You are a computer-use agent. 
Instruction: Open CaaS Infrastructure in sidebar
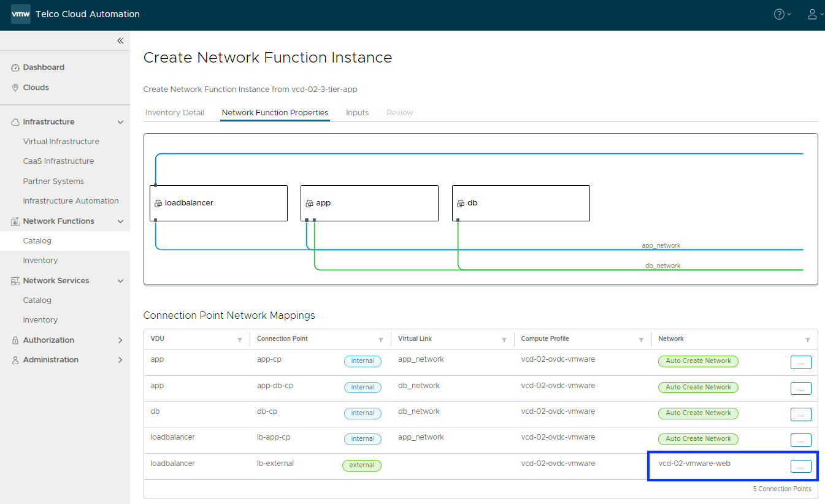58,161
